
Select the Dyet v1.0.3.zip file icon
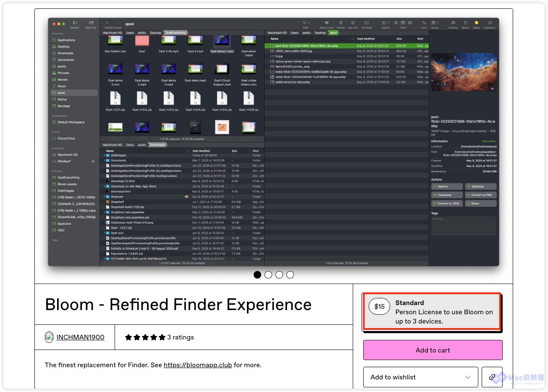pos(169,98)
